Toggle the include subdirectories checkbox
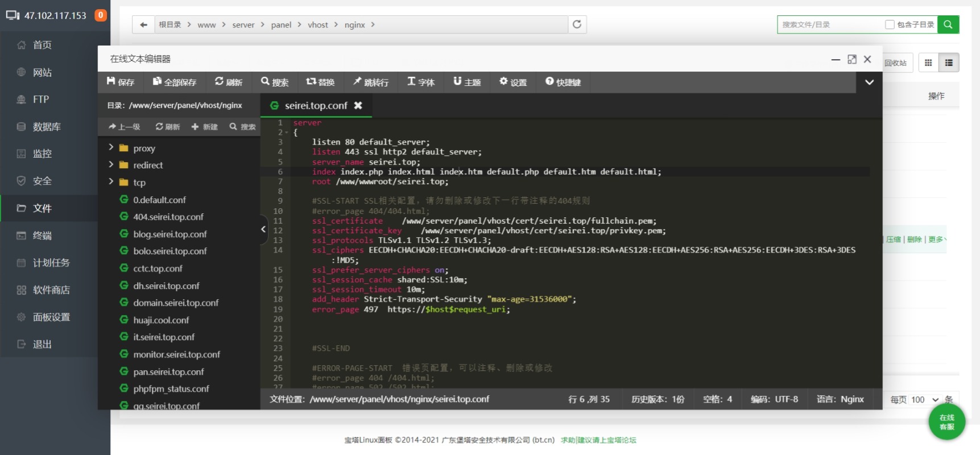Screen dimensions: 980x455 pos(890,24)
